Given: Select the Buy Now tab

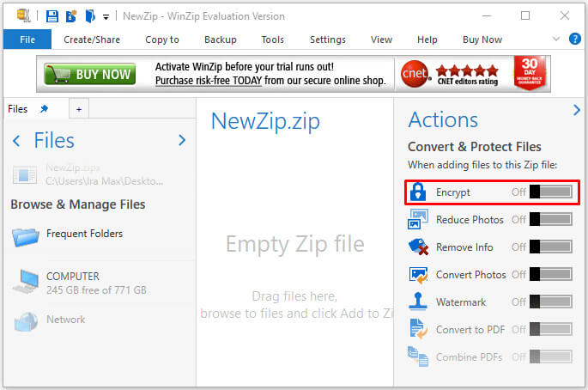Looking at the screenshot, I should coord(482,40).
